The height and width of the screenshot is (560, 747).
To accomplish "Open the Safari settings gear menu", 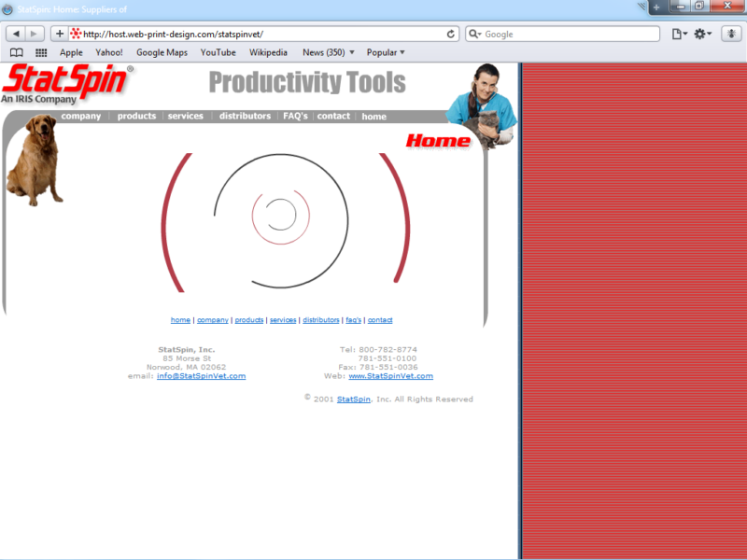I will (702, 34).
